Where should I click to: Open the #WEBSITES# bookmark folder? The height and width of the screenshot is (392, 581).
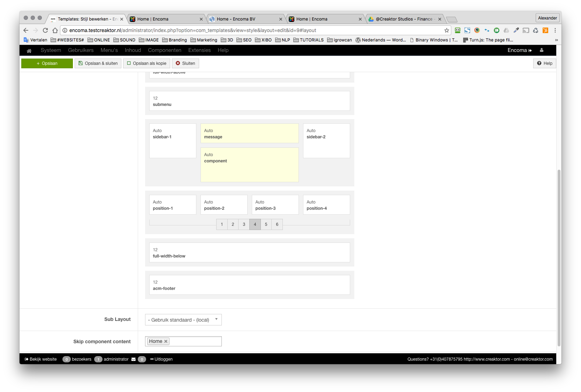coord(67,40)
